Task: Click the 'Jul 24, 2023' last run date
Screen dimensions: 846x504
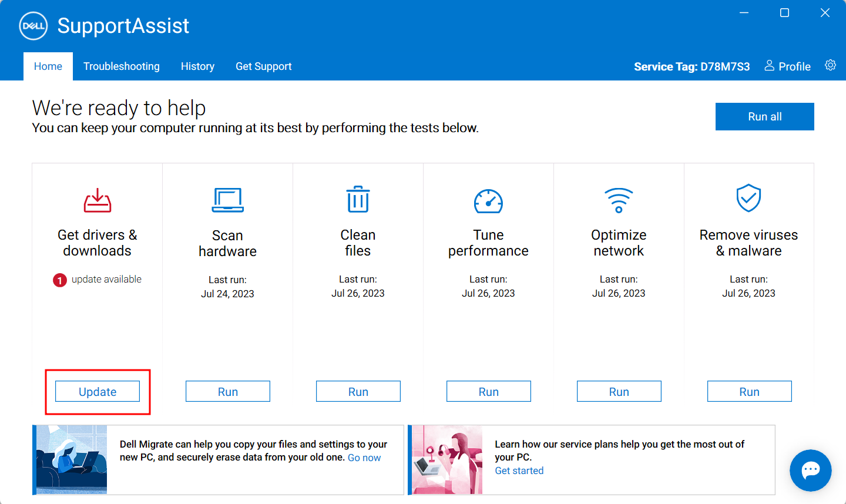Action: (228, 294)
